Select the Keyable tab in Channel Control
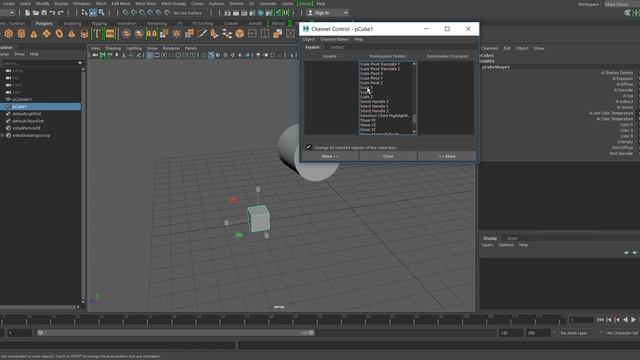640x360 pixels. [x=312, y=47]
